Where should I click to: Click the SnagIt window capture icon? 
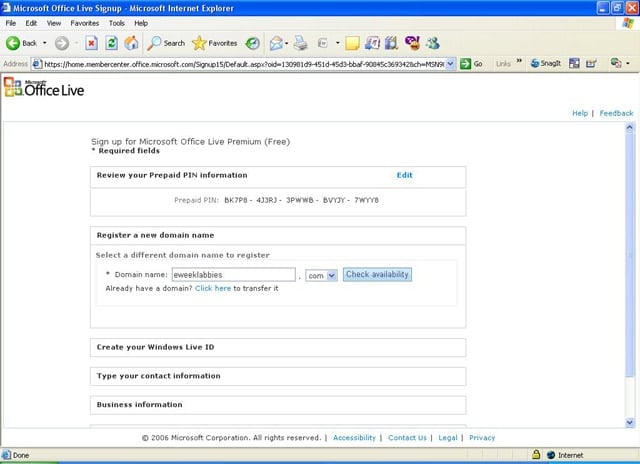(574, 64)
